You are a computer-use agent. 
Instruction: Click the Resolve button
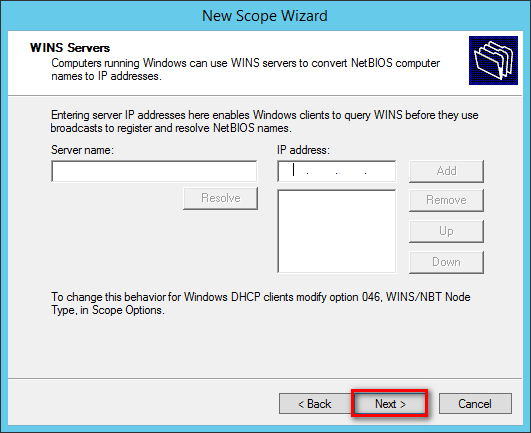point(220,198)
